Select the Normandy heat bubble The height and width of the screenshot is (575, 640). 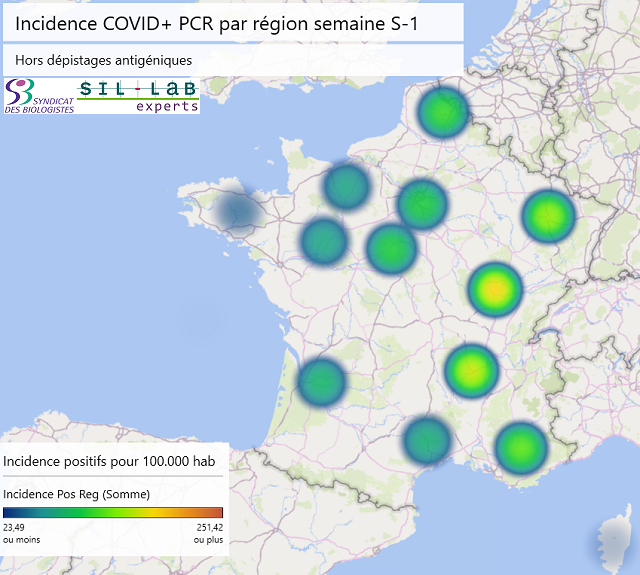click(x=347, y=186)
